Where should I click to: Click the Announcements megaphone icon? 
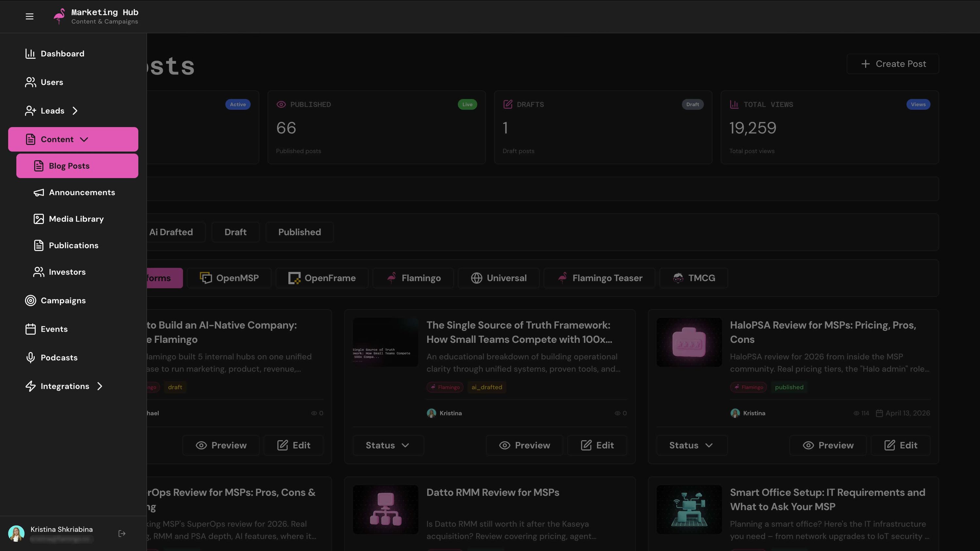[39, 192]
